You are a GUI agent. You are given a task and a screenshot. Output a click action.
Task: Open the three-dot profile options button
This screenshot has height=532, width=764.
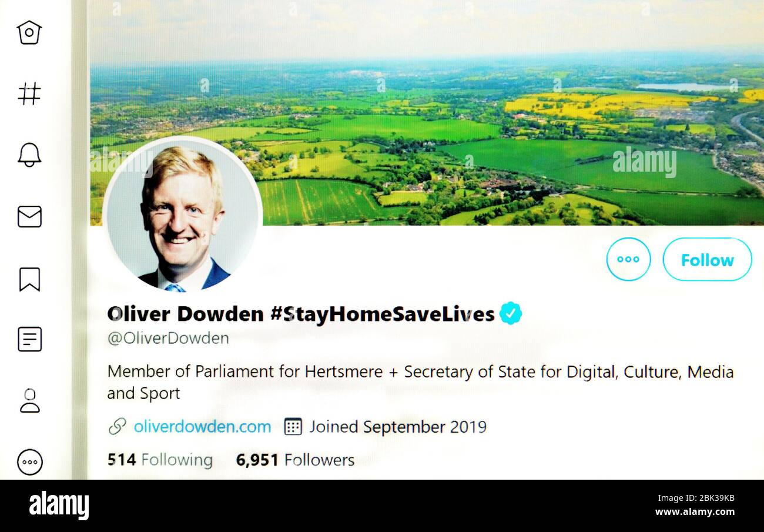(x=628, y=259)
